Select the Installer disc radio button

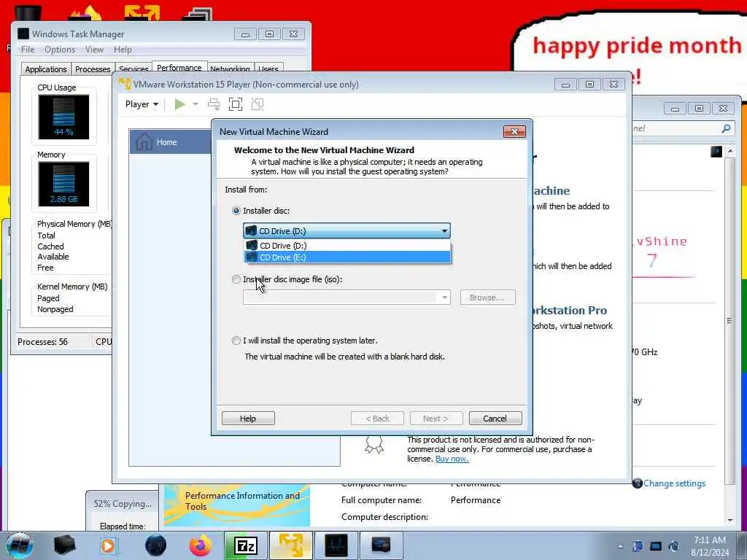pyautogui.click(x=236, y=211)
